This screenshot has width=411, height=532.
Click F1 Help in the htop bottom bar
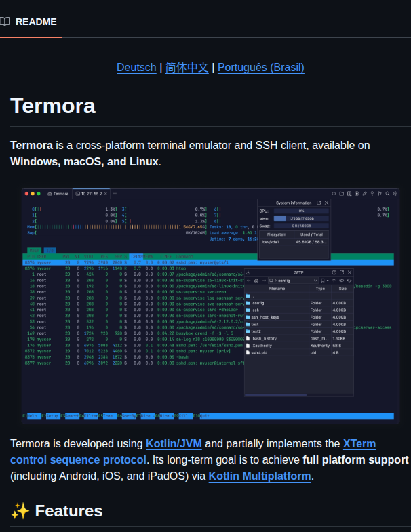pos(32,416)
